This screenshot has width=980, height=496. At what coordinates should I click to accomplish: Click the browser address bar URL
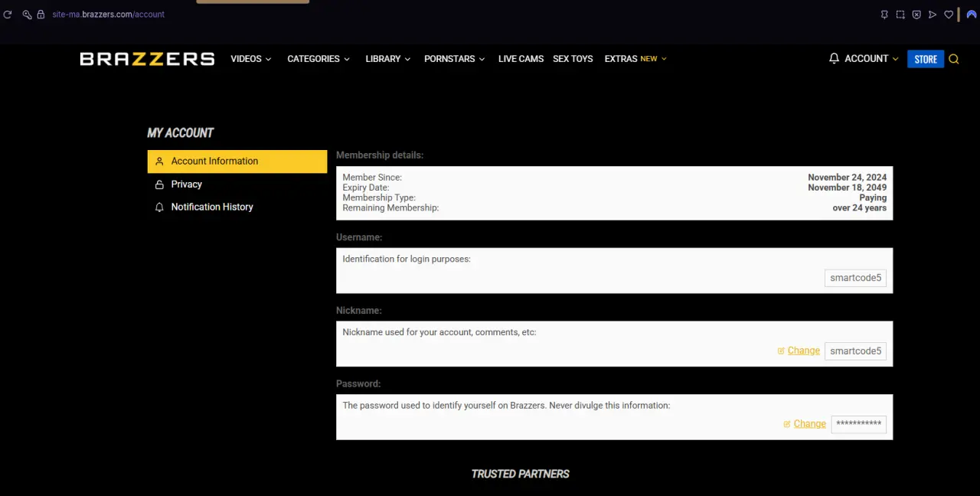point(108,14)
